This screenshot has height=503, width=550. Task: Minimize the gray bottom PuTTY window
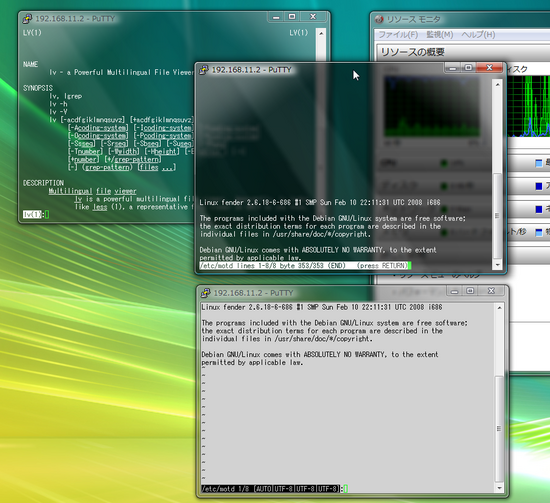455,291
